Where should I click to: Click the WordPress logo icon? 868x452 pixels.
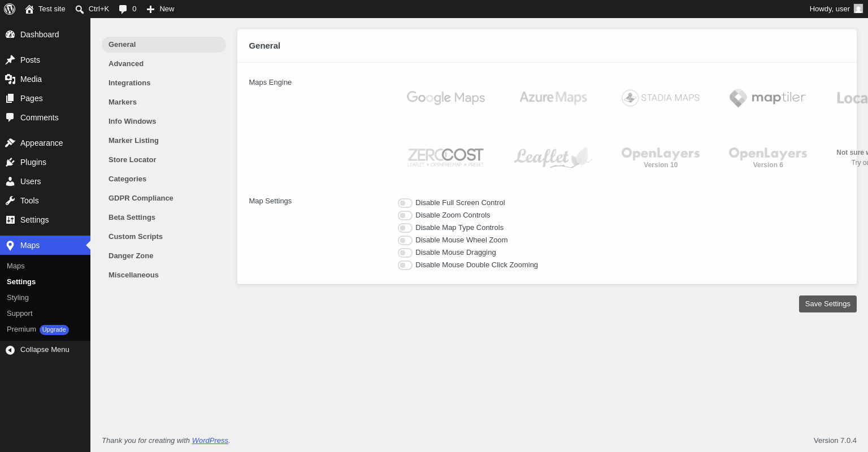click(10, 9)
